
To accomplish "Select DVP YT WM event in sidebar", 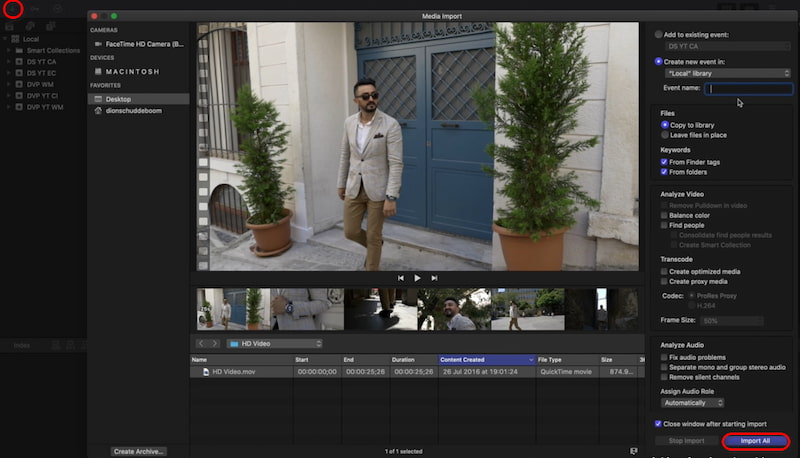I will tap(45, 107).
